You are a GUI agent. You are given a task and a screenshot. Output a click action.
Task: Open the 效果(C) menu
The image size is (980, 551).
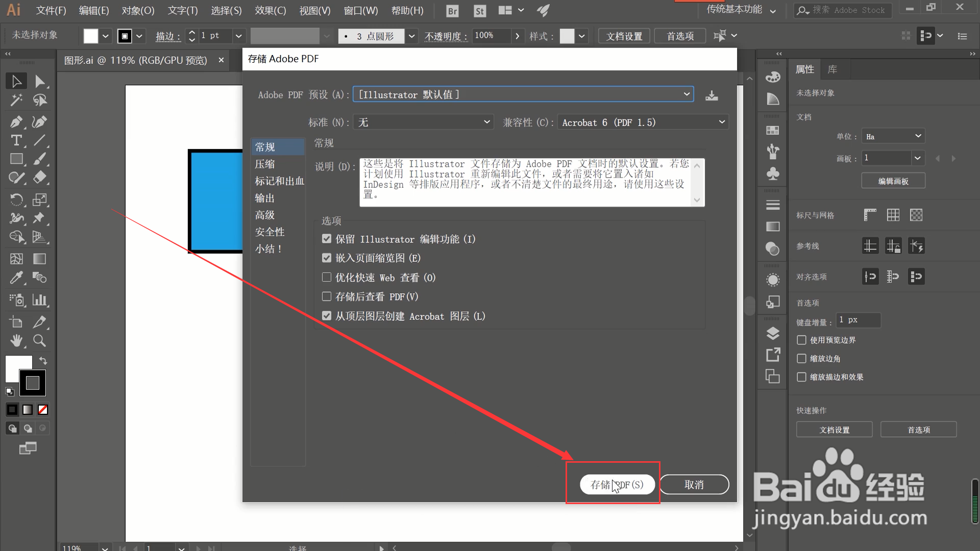click(271, 11)
